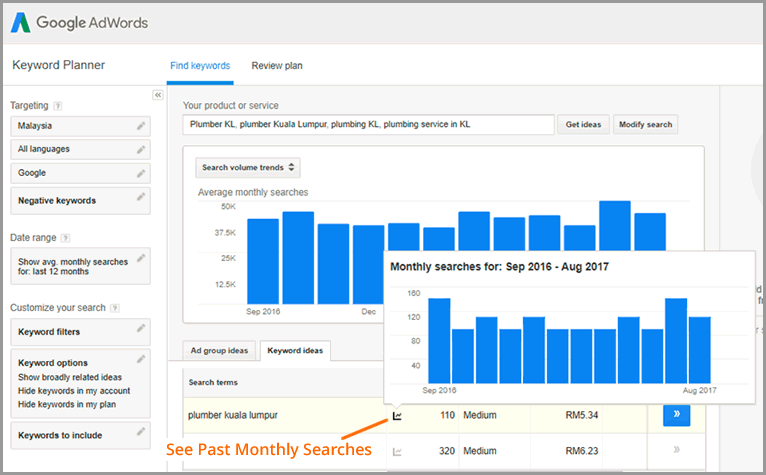The height and width of the screenshot is (475, 766).
Task: Click the Search terms column header
Action: (x=213, y=383)
